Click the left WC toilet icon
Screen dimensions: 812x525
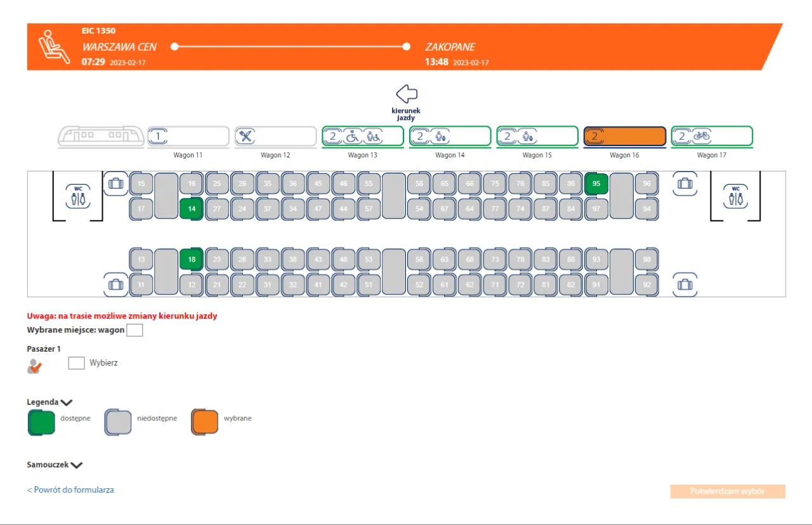pyautogui.click(x=78, y=197)
